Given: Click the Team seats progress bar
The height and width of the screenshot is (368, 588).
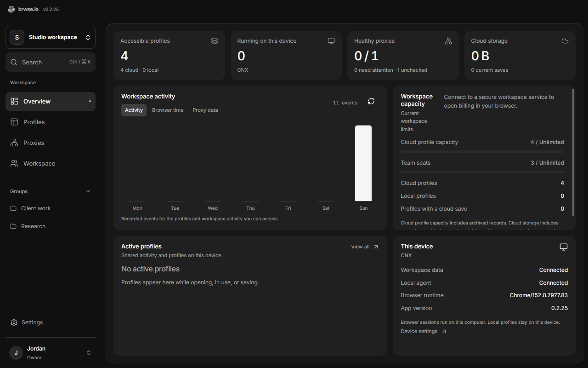Looking at the screenshot, I should pyautogui.click(x=482, y=172).
